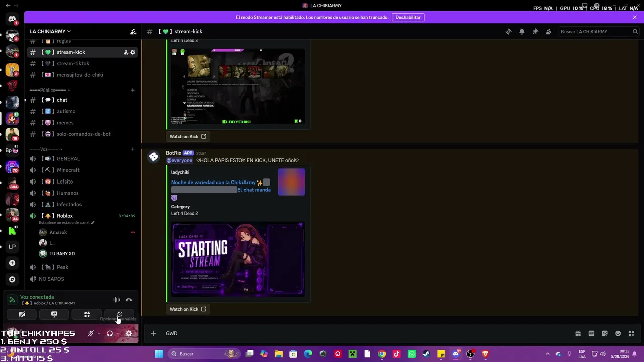This screenshot has width=644, height=362.
Task: Click the message input field
Action: (x=367, y=333)
